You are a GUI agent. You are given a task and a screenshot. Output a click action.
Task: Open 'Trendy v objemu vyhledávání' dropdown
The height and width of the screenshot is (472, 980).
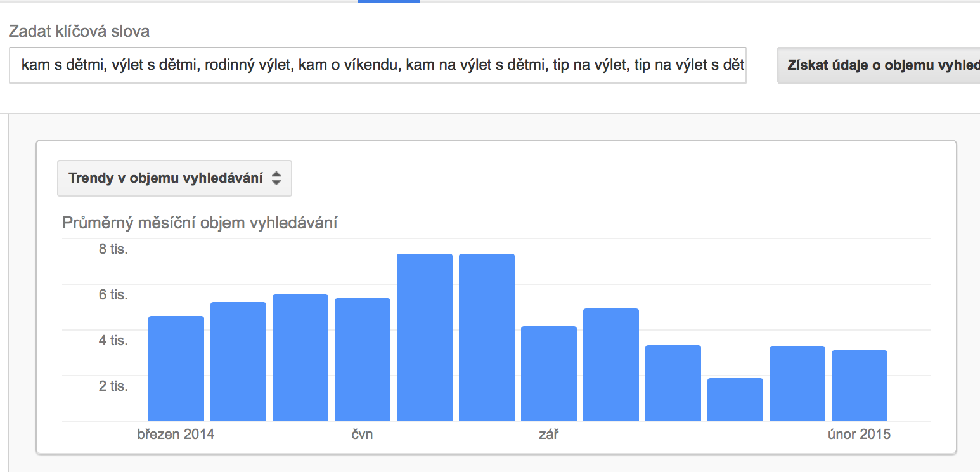(x=174, y=178)
